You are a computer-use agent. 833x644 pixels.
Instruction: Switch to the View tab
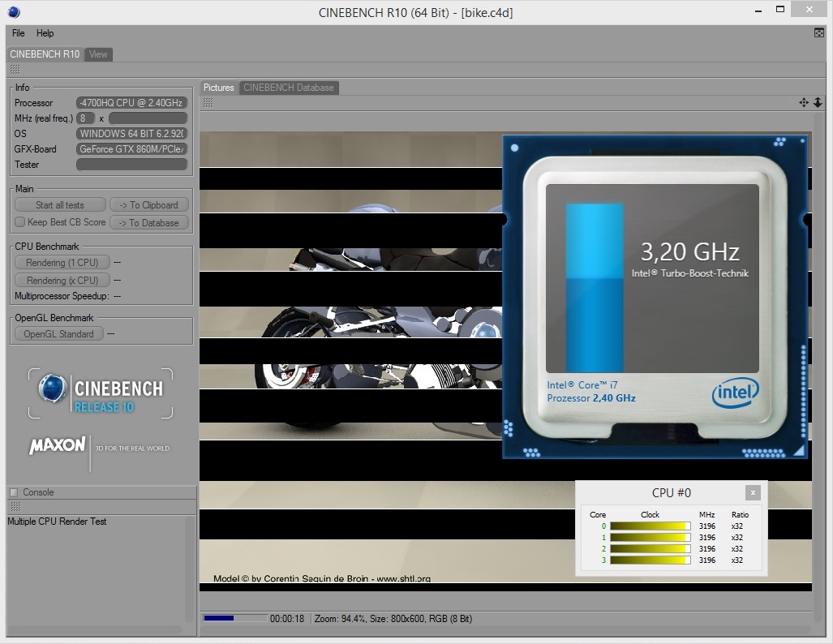pos(98,54)
